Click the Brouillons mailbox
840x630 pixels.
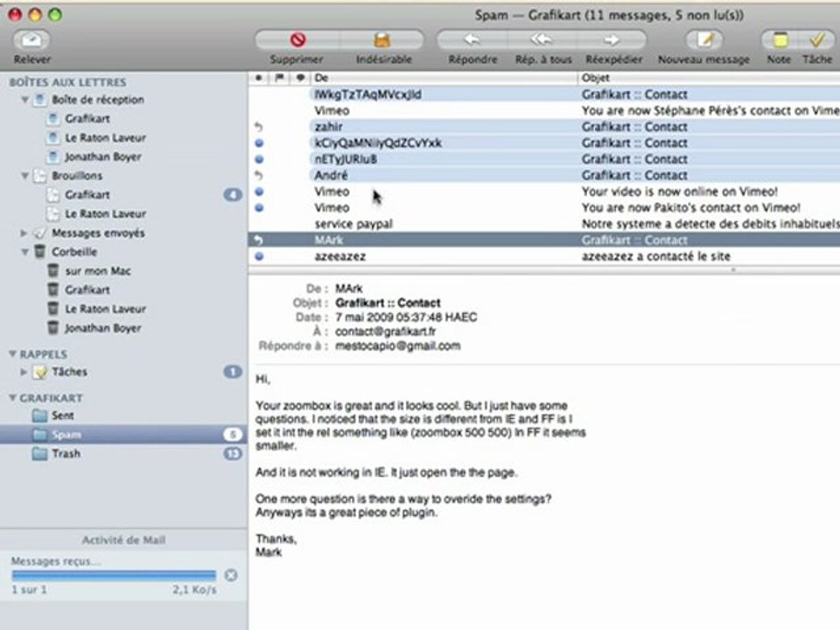[77, 176]
